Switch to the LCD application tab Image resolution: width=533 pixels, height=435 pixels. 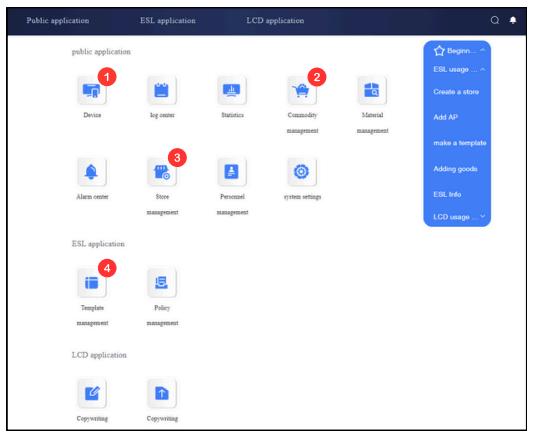point(275,21)
